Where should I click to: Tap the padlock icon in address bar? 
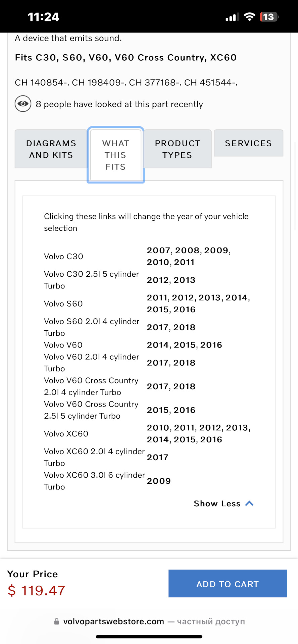pyautogui.click(x=57, y=622)
